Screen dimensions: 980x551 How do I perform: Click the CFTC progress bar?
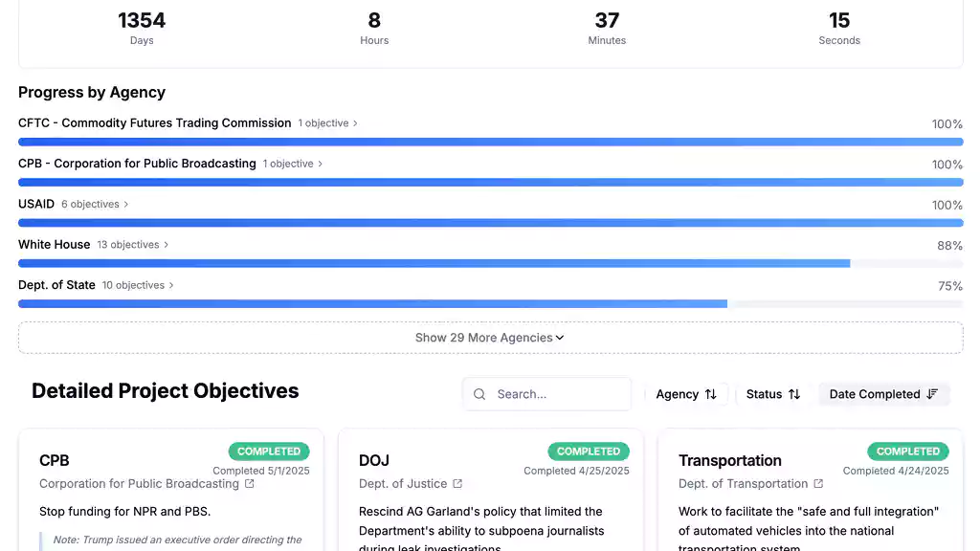point(491,142)
